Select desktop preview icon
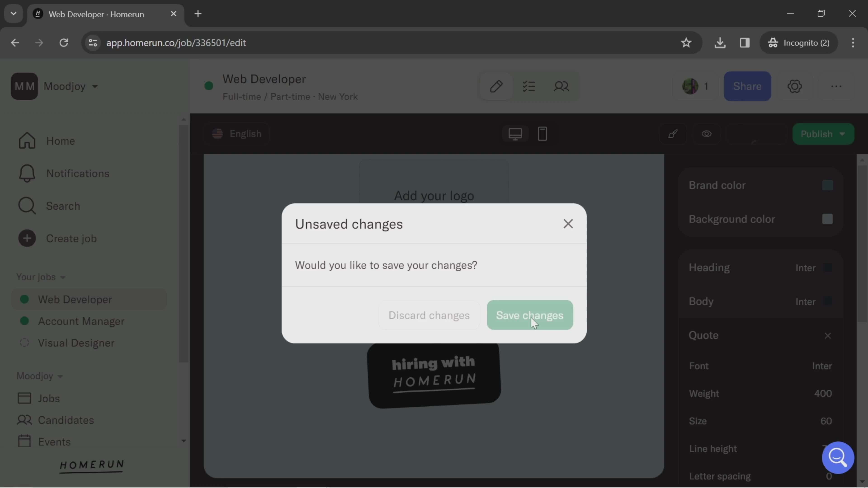 pos(515,134)
